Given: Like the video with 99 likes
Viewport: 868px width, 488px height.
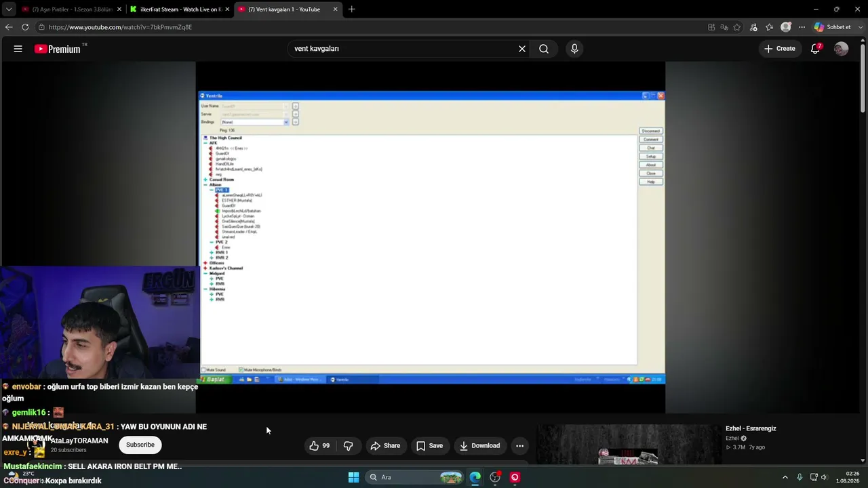Looking at the screenshot, I should coord(319,445).
